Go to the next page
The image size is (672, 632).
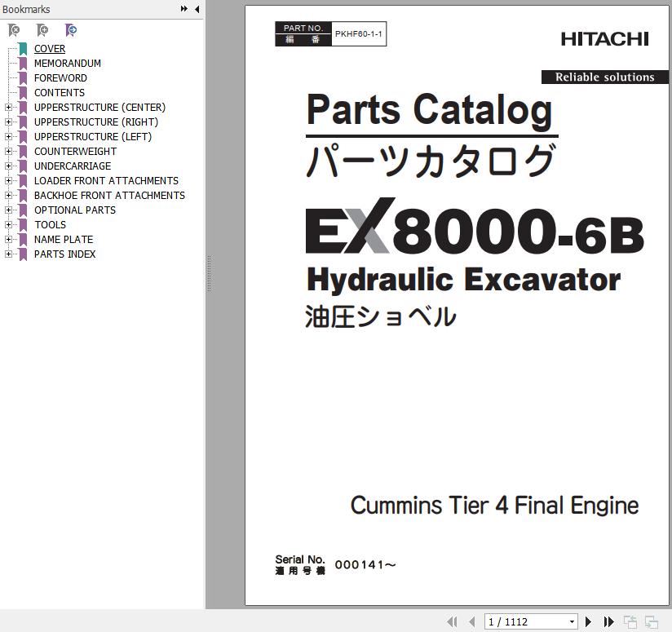pos(589,621)
